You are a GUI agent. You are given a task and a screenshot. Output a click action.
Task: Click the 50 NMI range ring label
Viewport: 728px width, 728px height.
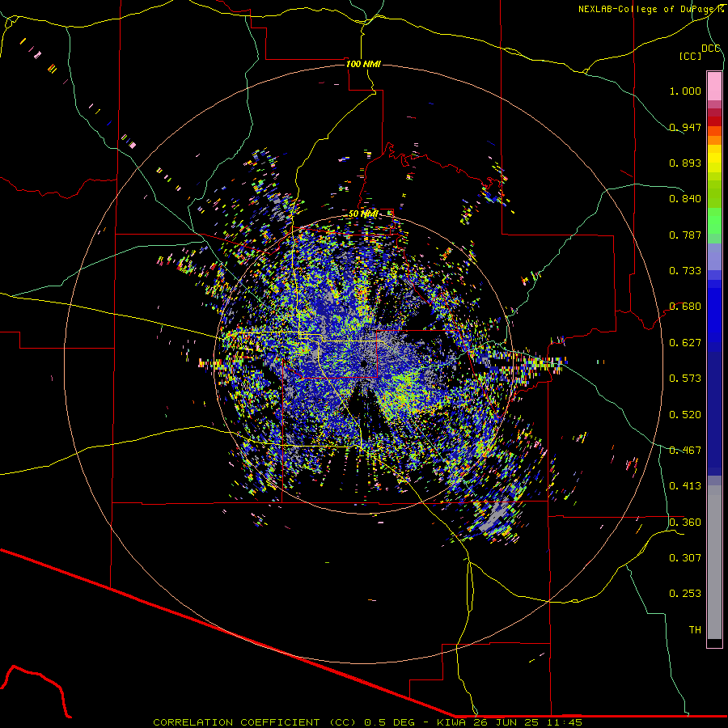(363, 214)
